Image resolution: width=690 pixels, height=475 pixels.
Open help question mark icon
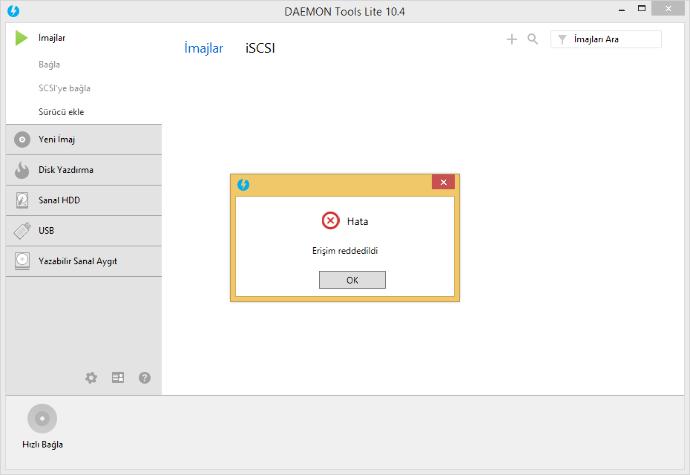(145, 378)
